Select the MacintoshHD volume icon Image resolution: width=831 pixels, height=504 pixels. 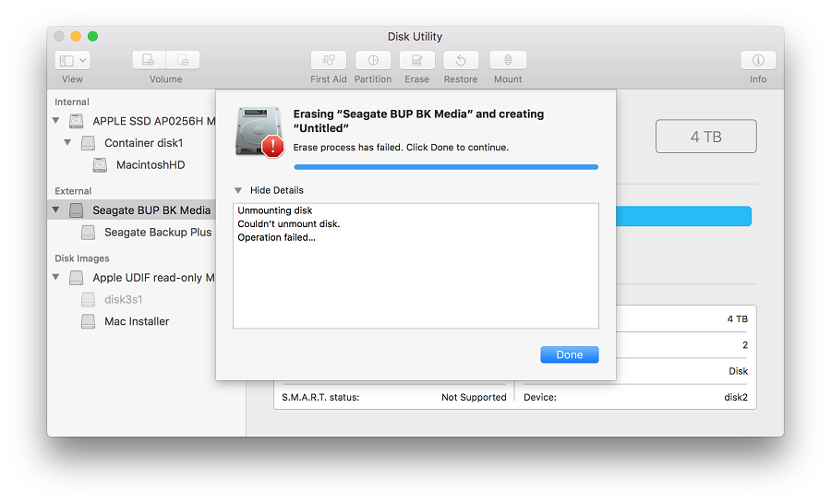(100, 165)
